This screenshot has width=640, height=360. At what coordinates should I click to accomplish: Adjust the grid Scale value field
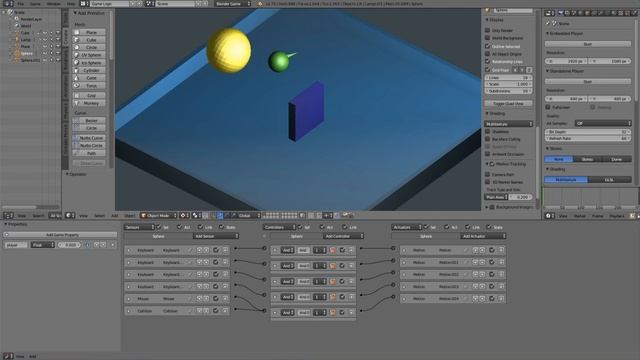point(509,84)
